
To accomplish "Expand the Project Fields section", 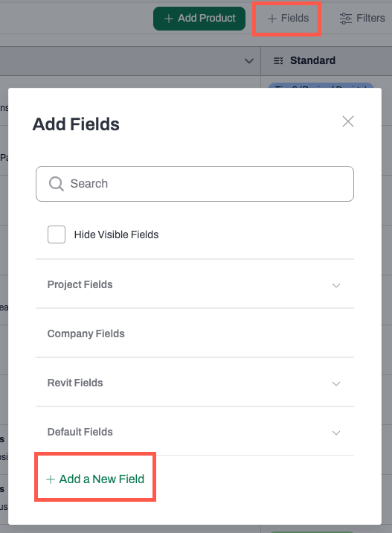I will 195,284.
